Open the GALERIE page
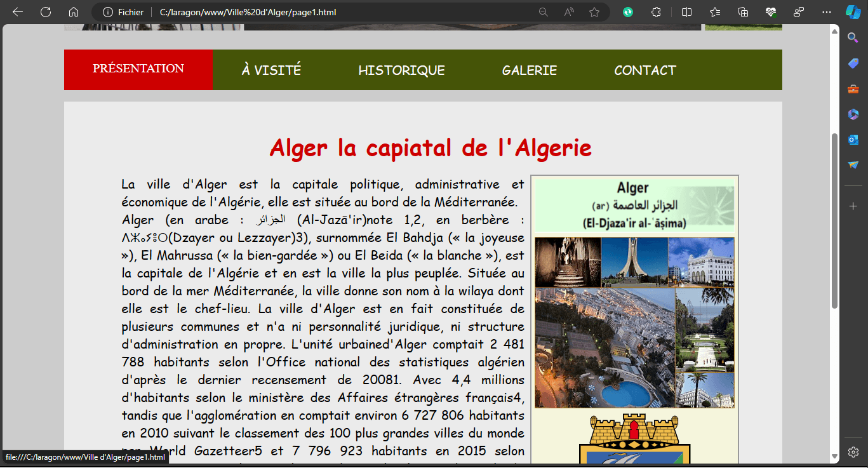This screenshot has height=468, width=868. tap(530, 70)
